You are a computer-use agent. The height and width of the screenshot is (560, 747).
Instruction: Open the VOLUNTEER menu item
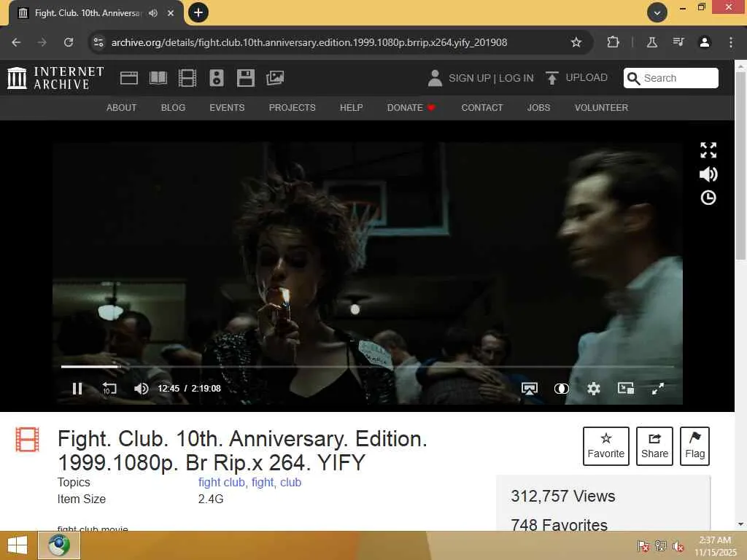pos(601,108)
